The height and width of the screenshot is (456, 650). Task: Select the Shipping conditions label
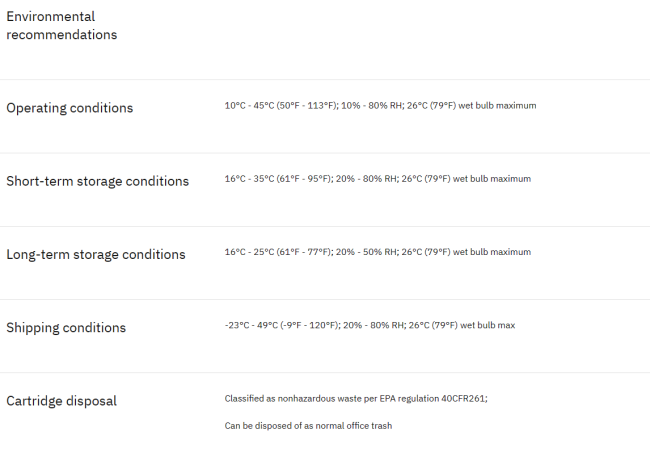point(66,327)
